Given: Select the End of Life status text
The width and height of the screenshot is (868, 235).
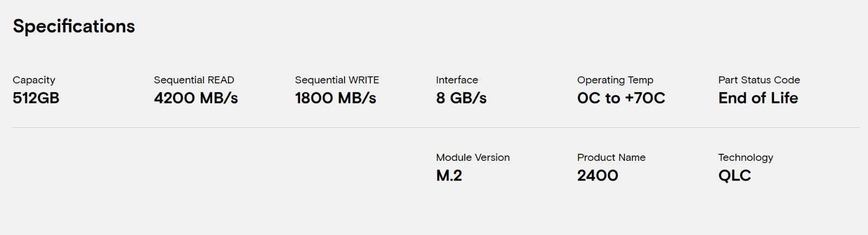Looking at the screenshot, I should (758, 98).
